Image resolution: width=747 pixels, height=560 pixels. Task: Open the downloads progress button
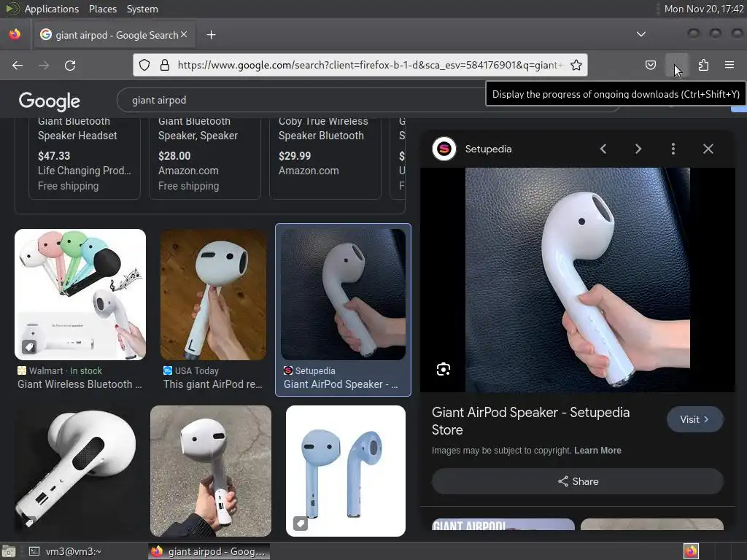[x=676, y=65]
